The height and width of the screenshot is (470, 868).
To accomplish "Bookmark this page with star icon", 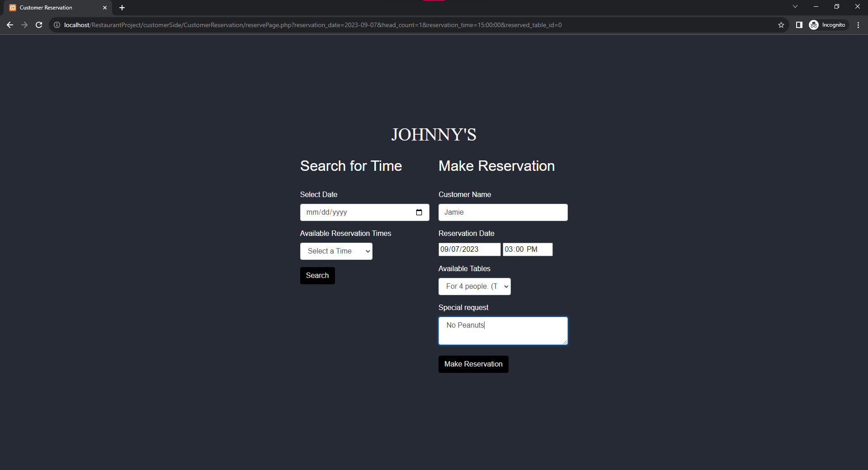I will tap(781, 25).
